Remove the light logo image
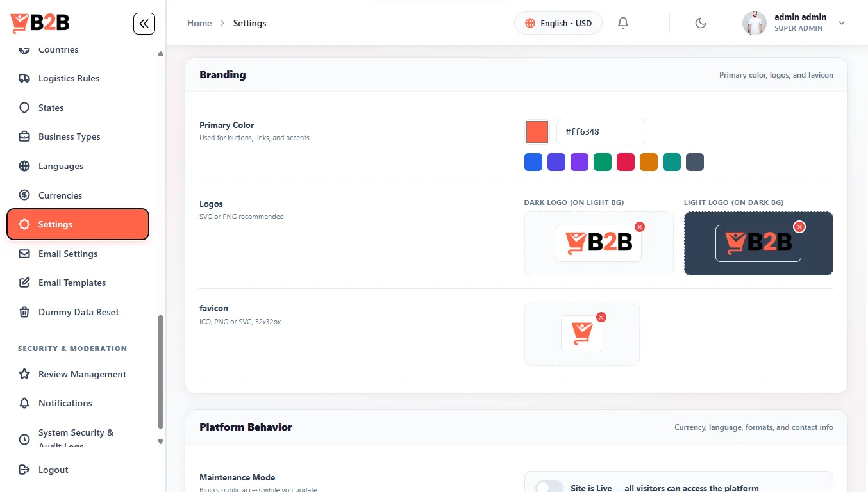Screen dimensions: 868x492 tap(799, 227)
